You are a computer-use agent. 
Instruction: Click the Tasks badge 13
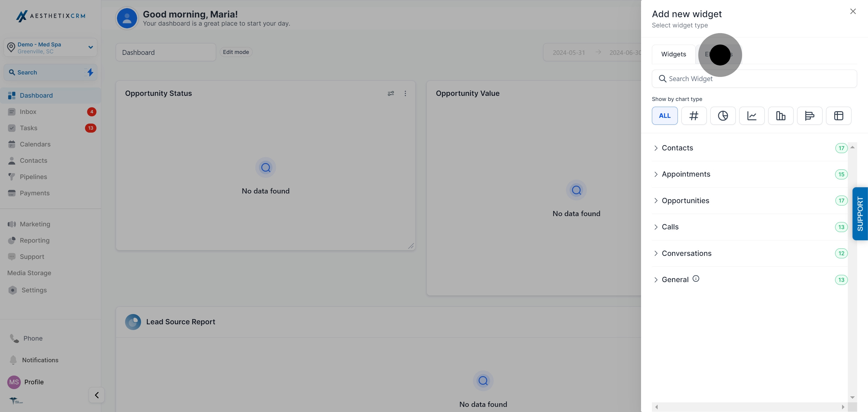(91, 128)
